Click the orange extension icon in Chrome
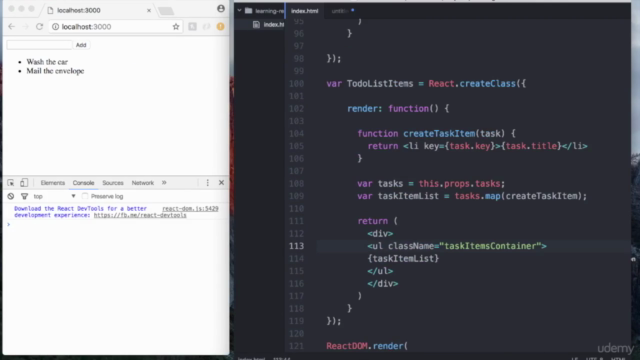The image size is (640, 360). point(220,27)
